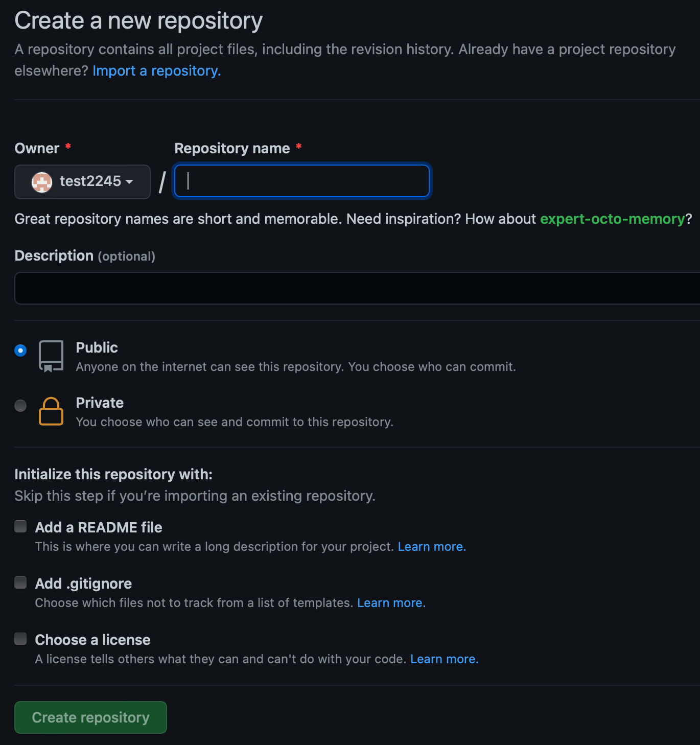Click the public repository book icon
700x745 pixels.
[x=51, y=356]
